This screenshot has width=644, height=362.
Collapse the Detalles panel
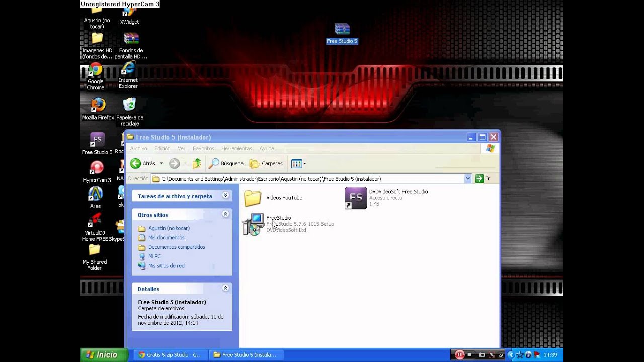point(225,288)
